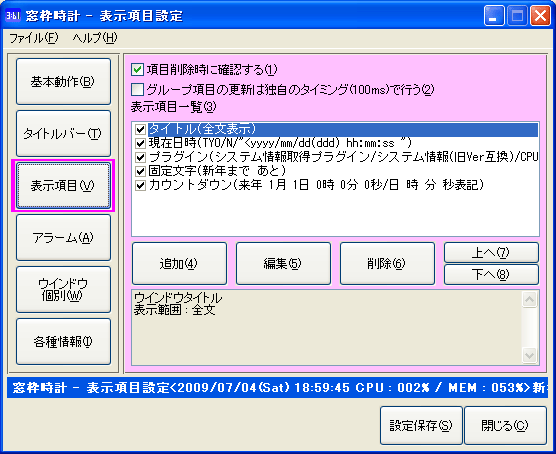The image size is (556, 454).
Task: Click 削除(6) to delete item
Action: [x=387, y=264]
